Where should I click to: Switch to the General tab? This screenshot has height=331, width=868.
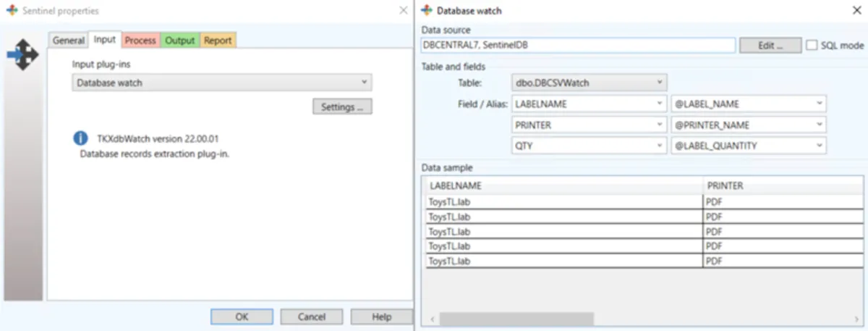(x=69, y=41)
